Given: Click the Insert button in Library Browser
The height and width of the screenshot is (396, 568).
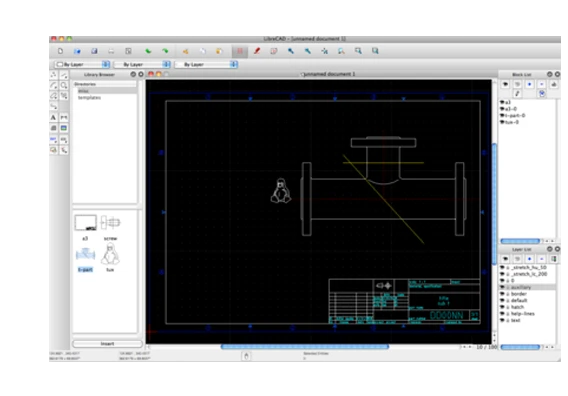Looking at the screenshot, I should click(107, 344).
